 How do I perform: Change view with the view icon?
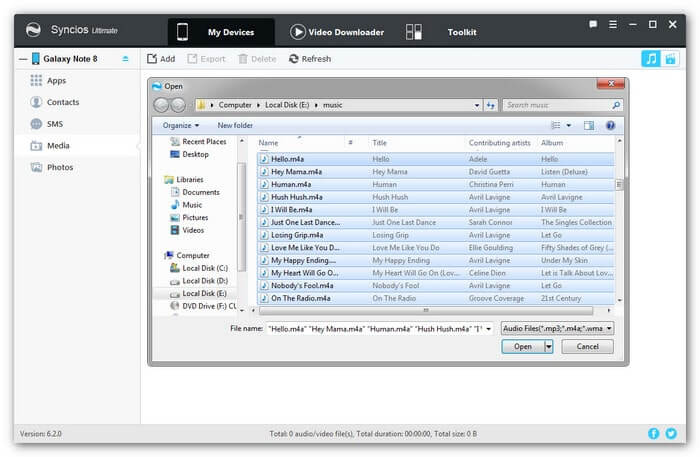coord(555,125)
